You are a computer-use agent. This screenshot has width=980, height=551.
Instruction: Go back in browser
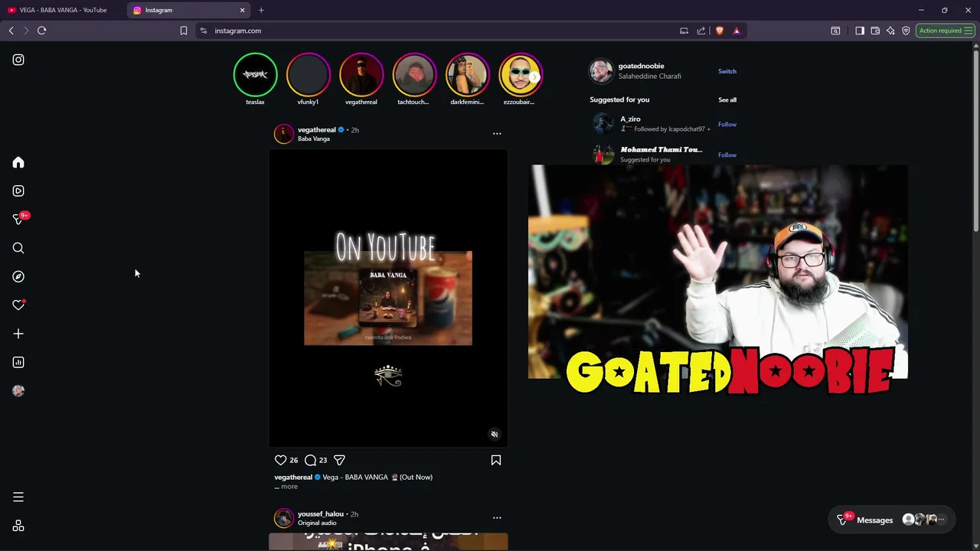tap(11, 31)
